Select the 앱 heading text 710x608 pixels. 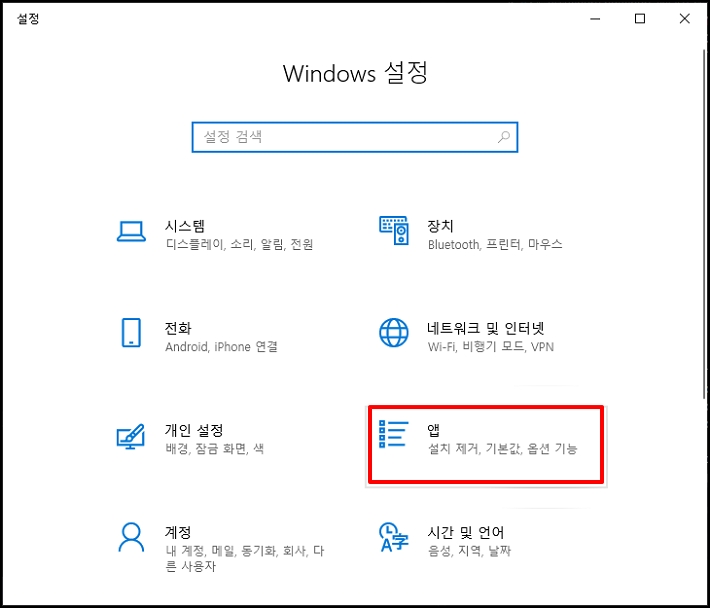coord(434,430)
